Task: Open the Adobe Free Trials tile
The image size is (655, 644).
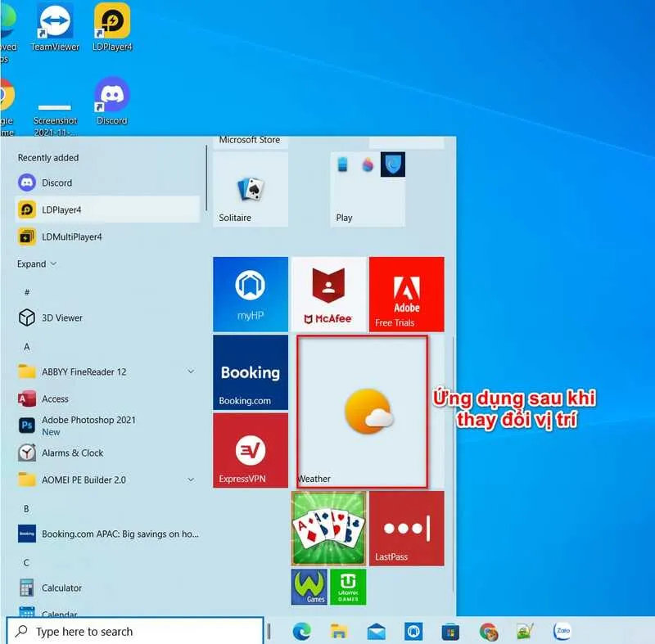Action: 406,295
